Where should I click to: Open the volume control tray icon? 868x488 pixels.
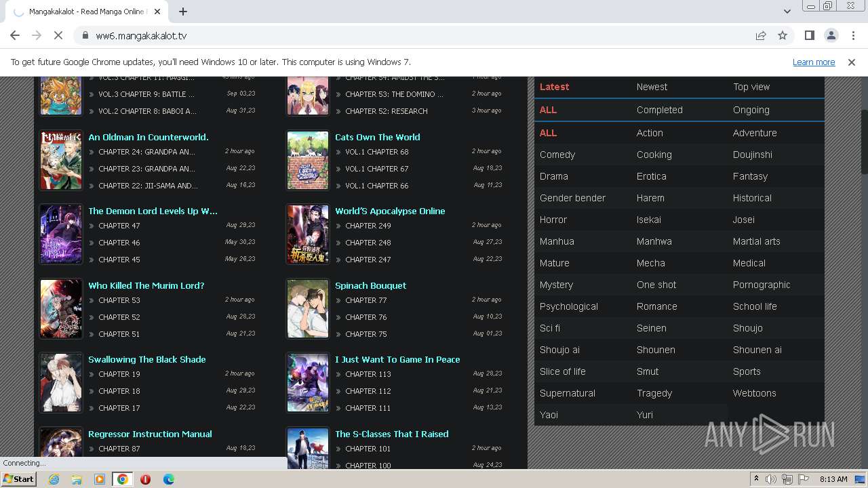coord(771,479)
